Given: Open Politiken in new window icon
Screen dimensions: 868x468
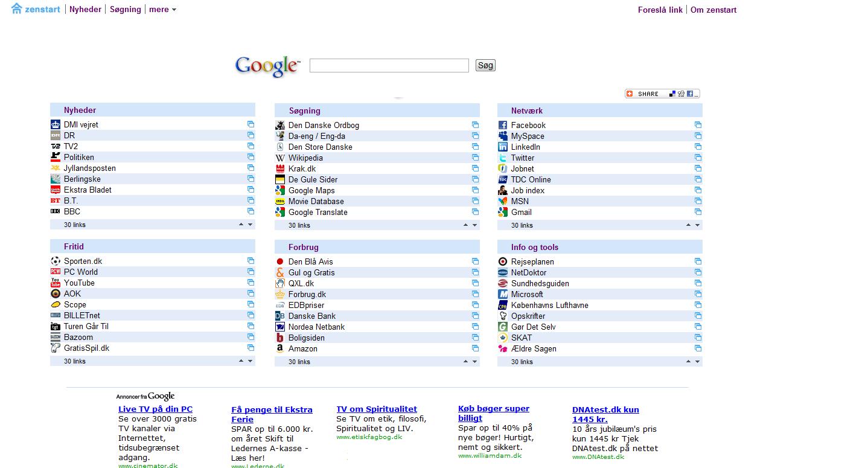Looking at the screenshot, I should 251,157.
